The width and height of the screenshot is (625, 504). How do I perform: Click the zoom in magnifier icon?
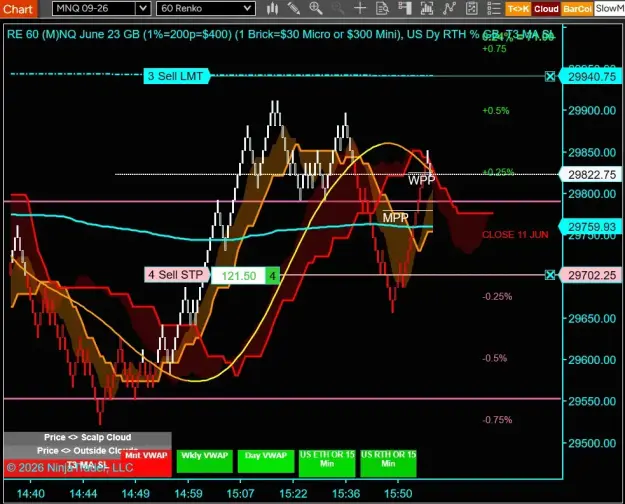click(316, 8)
